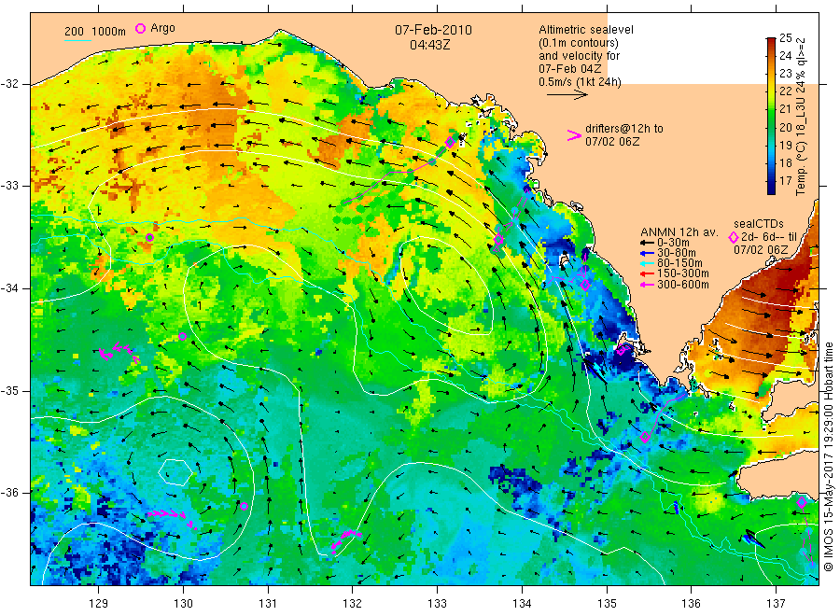Click the latitude label '-36'

[x=11, y=492]
